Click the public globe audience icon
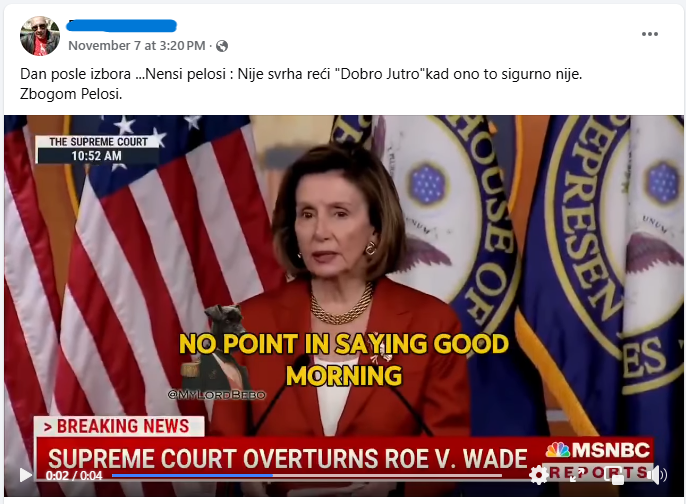The width and height of the screenshot is (686, 504). point(222,46)
